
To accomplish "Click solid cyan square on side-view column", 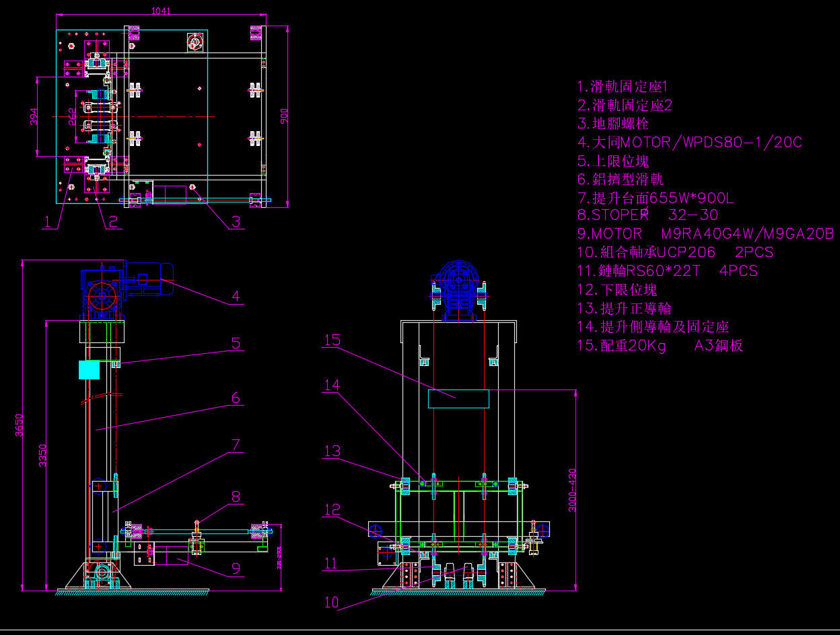I will (x=89, y=370).
